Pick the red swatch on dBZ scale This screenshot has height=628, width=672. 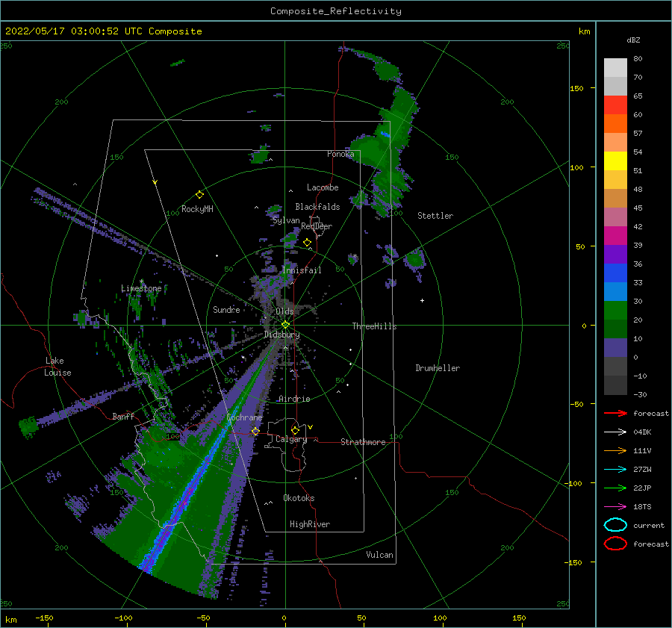tap(615, 105)
